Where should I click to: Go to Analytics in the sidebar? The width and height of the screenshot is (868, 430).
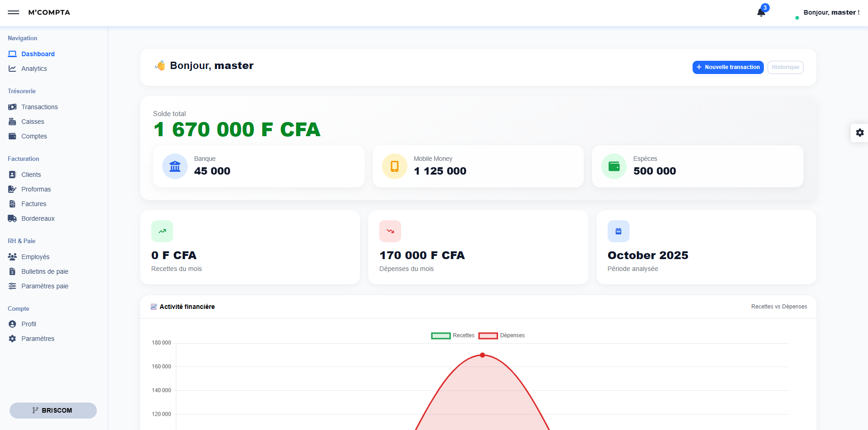click(34, 69)
